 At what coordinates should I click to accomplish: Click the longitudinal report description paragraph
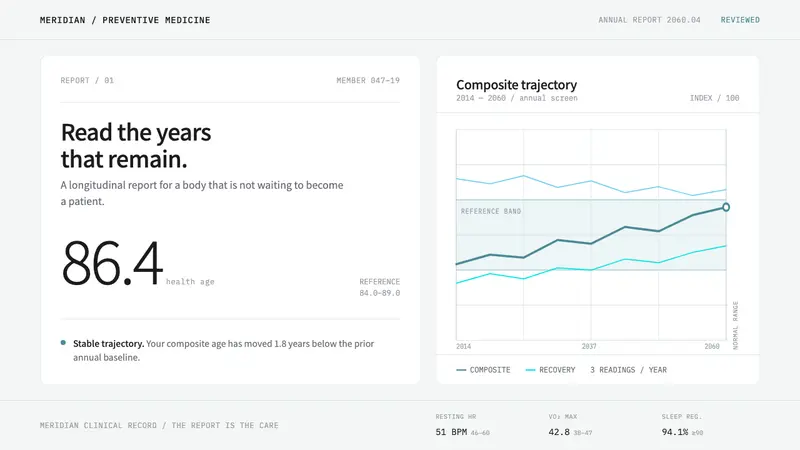point(202,193)
